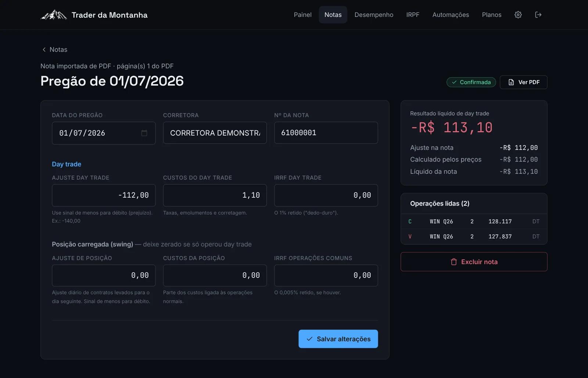This screenshot has height=378, width=588.
Task: Open the Automações tab
Action: pos(451,15)
